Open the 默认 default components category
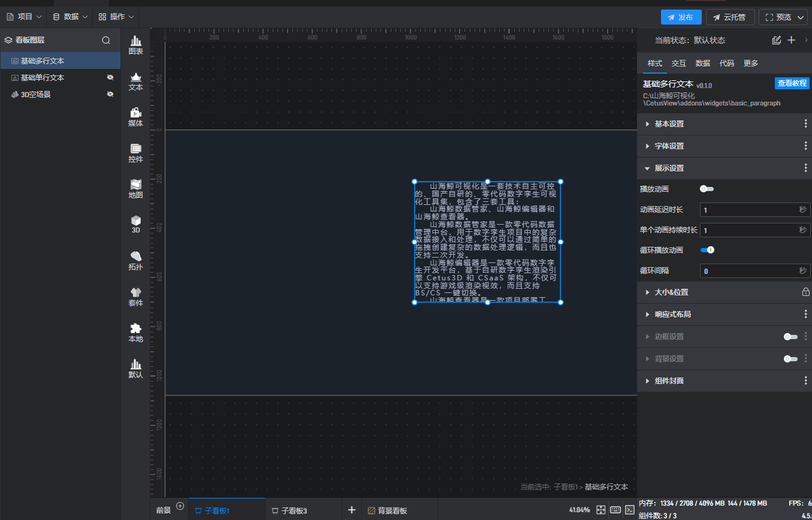Viewport: 812px width, 520px height. 136,369
